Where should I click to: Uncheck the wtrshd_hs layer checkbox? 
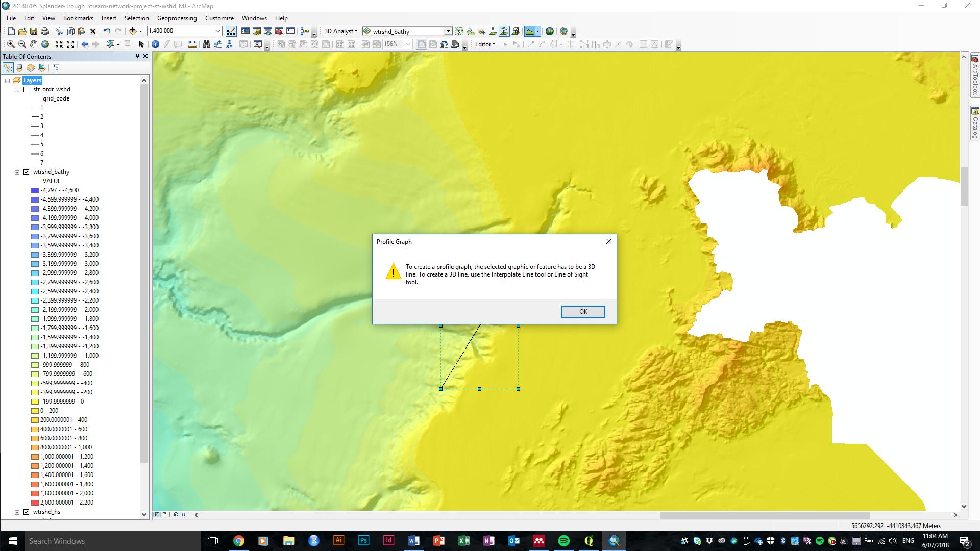point(27,512)
